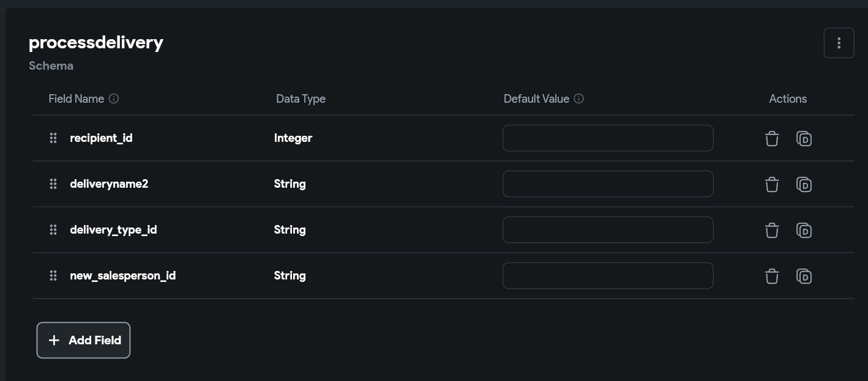Image resolution: width=868 pixels, height=381 pixels.
Task: Delete the new_salesperson_id field
Action: pyautogui.click(x=772, y=276)
